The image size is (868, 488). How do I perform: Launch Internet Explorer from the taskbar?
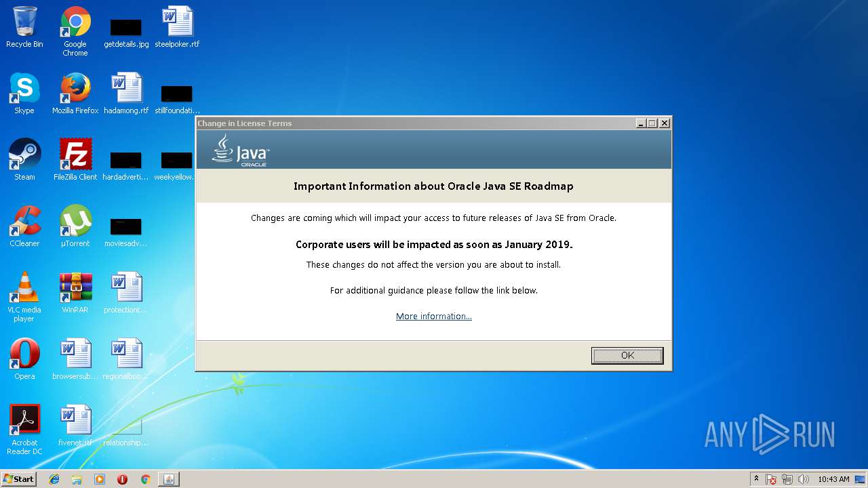click(x=54, y=479)
